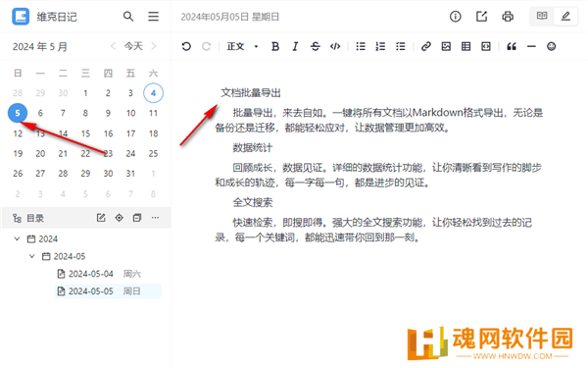Open the search magnifier in sidebar header
Viewport: 588px width, 368px height.
(128, 17)
